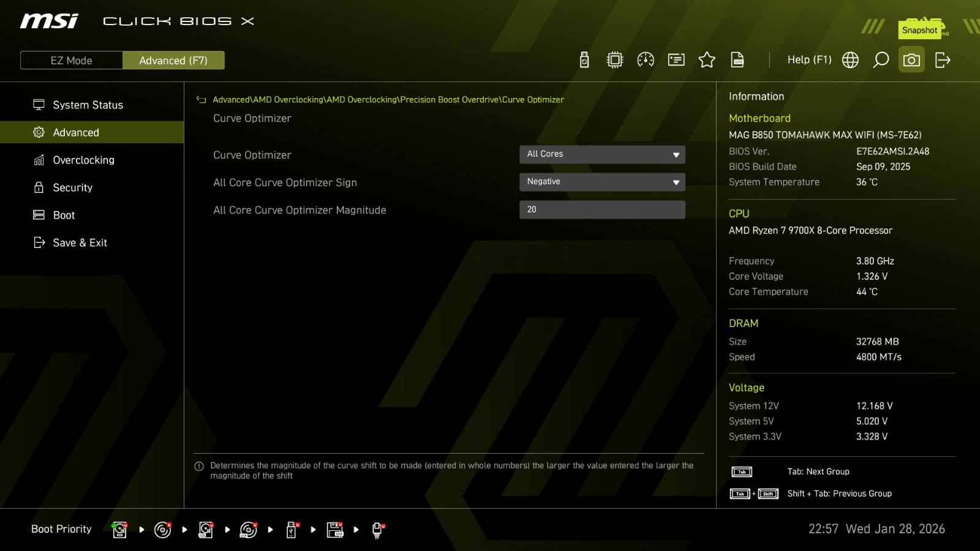Click the breadcrumb path ending in Curve Optimizer
Screen dimensions: 980x551
click(x=388, y=100)
